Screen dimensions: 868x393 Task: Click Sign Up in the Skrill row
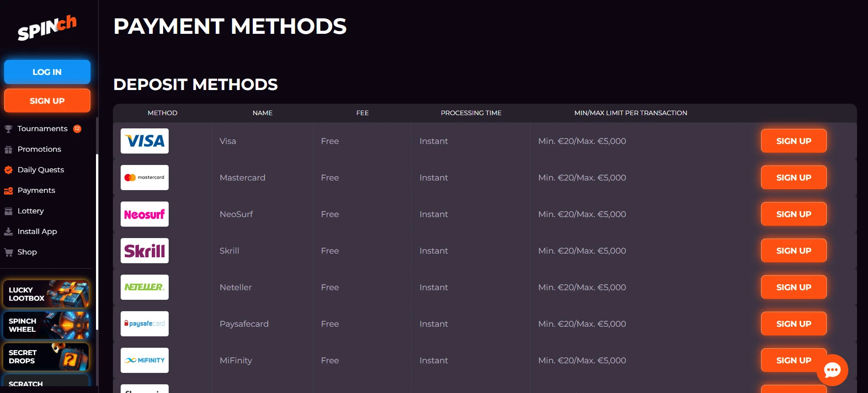[793, 250]
